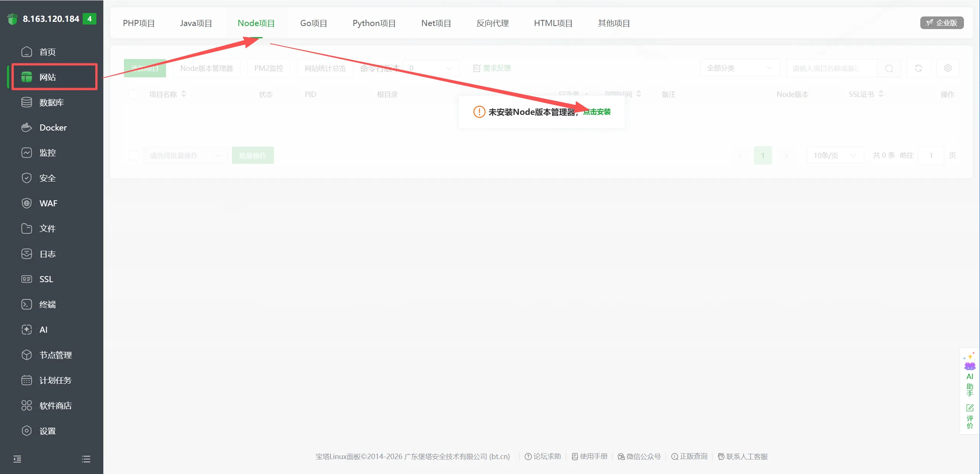Sort by 到期时间 column
980x474 pixels.
point(639,94)
